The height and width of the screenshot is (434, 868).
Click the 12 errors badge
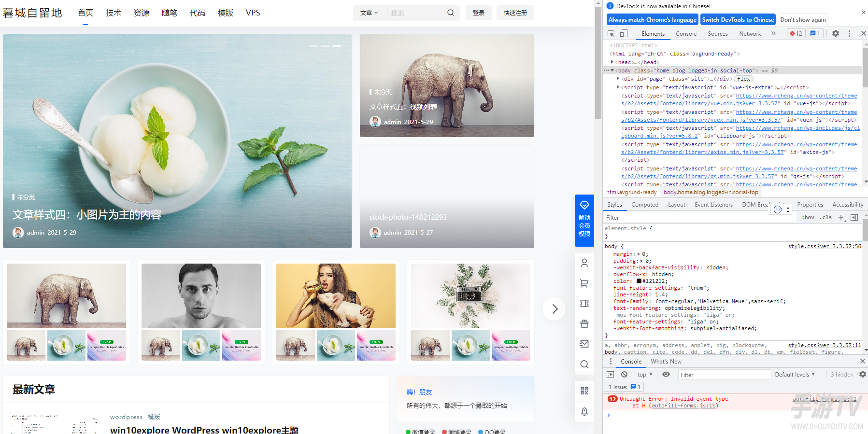click(796, 33)
